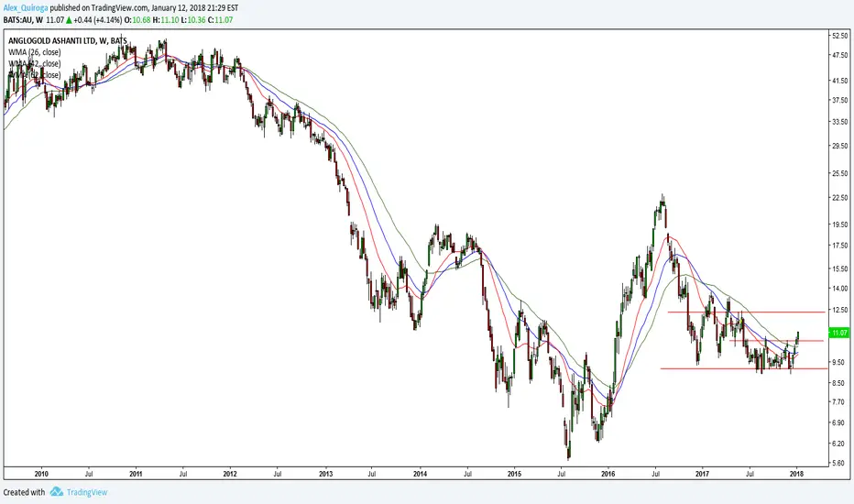This screenshot has height=504, width=854.
Task: Click the 8.50 price axis label
Action: (838, 382)
